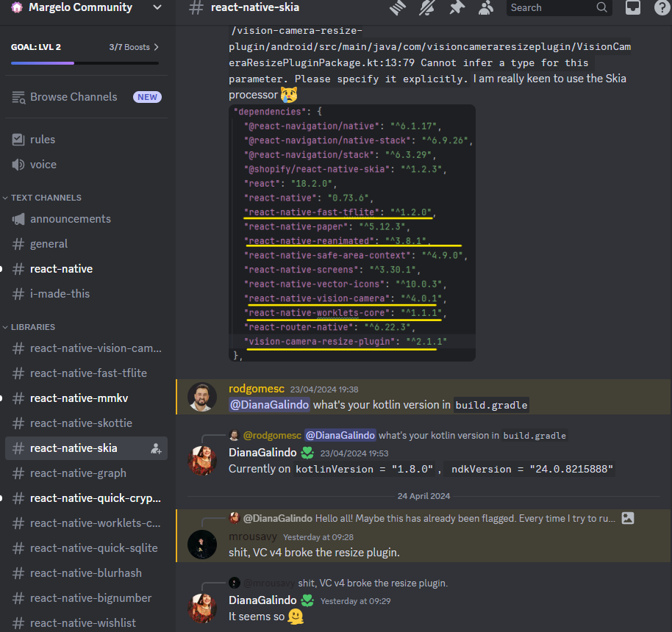The height and width of the screenshot is (632, 672).
Task: Click rodgomesc's profile avatar
Action: tap(202, 398)
